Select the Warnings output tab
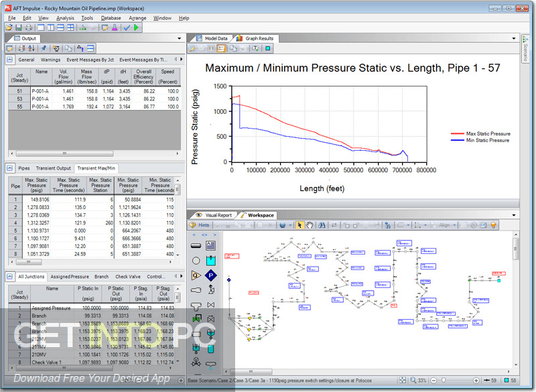Image resolution: width=536 pixels, height=392 pixels. pos(50,60)
